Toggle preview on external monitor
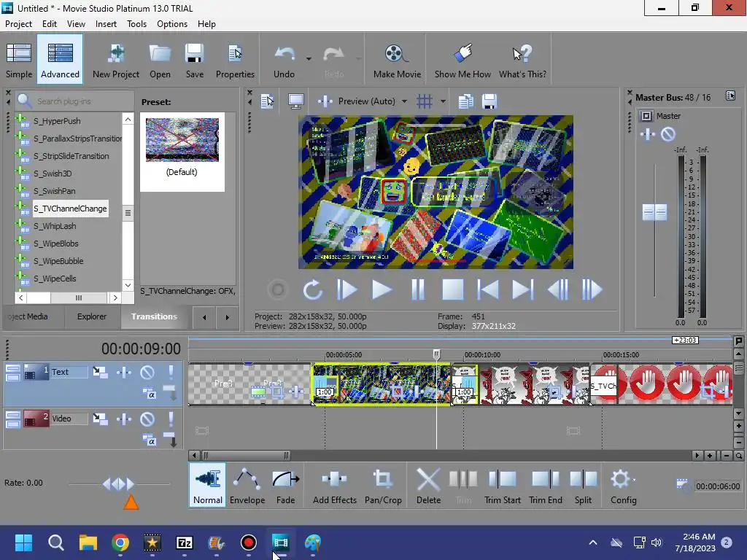 tap(296, 101)
